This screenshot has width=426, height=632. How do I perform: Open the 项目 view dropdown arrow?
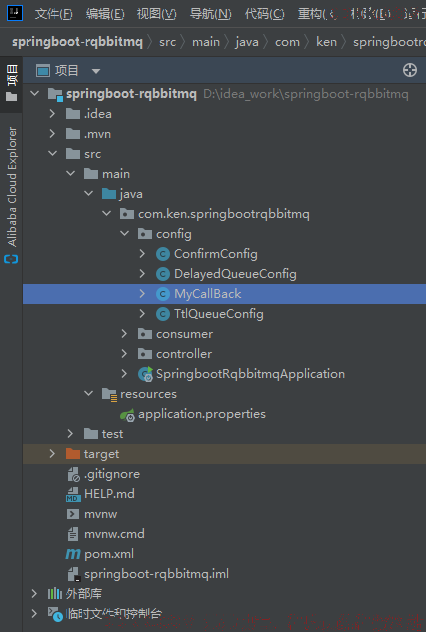tap(96, 71)
